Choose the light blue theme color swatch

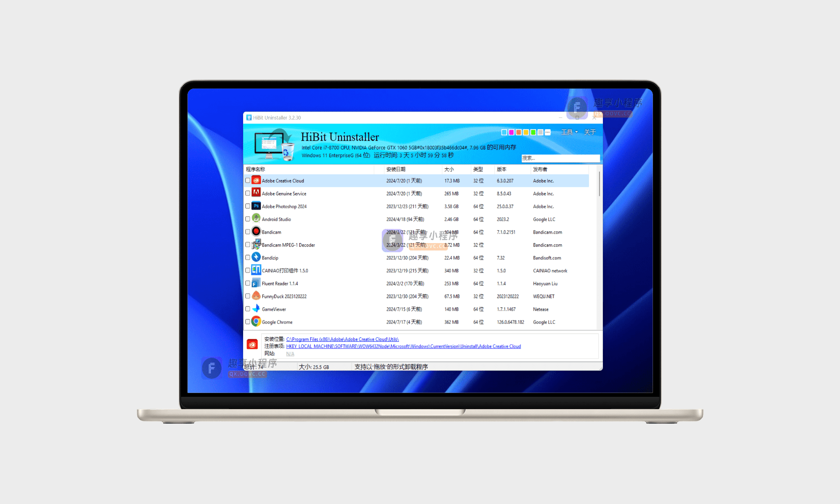(504, 133)
